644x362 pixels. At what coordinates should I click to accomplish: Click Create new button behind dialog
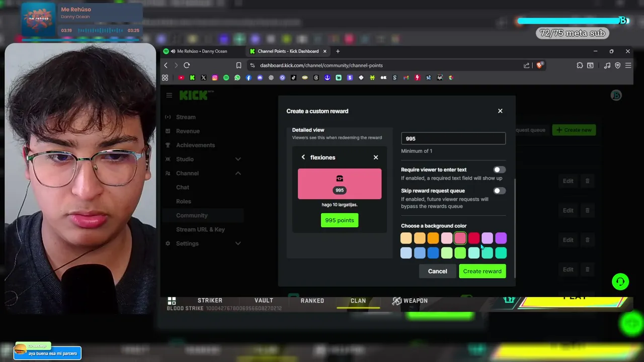point(574,130)
